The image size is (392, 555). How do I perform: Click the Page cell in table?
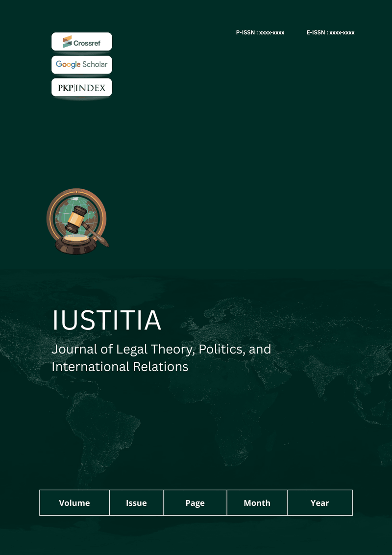tap(195, 503)
